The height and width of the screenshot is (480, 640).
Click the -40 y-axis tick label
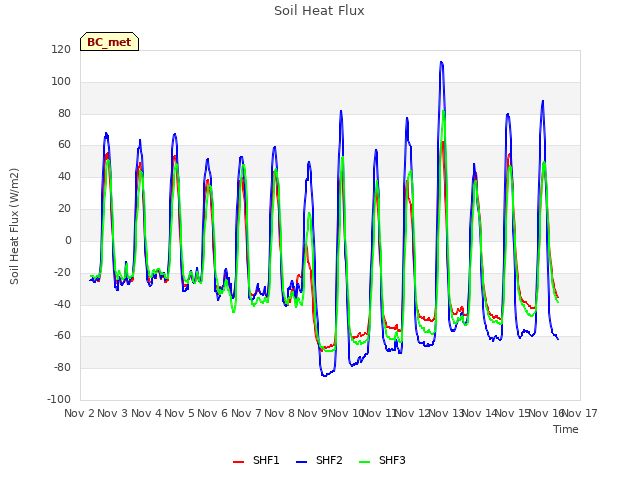62,304
